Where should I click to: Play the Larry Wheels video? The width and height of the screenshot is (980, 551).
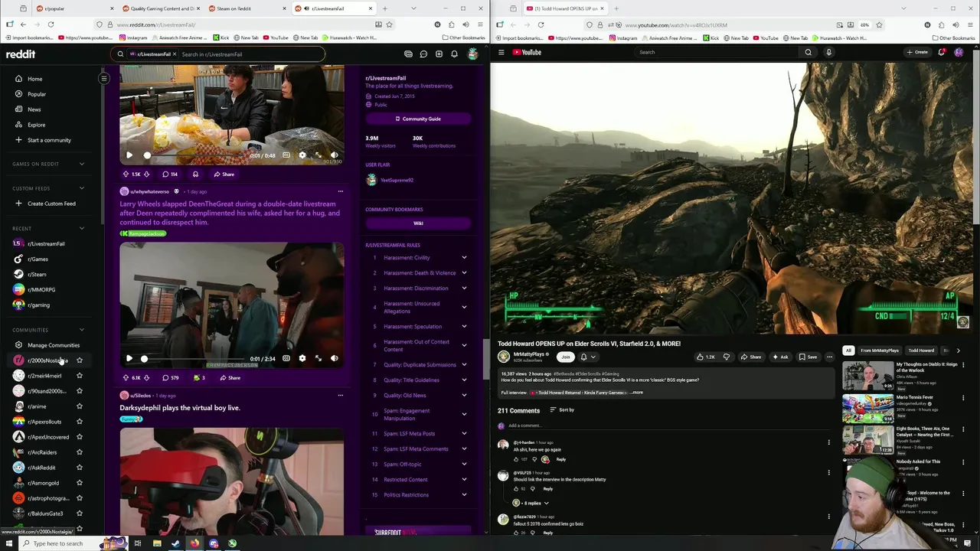(129, 358)
